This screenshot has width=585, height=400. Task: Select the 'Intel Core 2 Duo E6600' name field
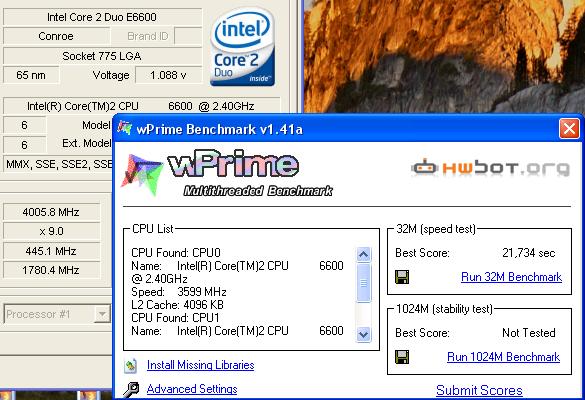(x=102, y=17)
